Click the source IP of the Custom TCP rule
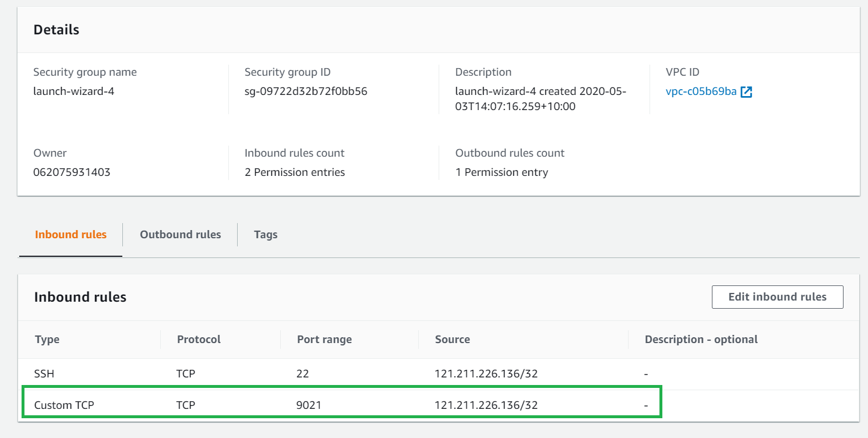Viewport: 868px width, 438px height. click(486, 405)
